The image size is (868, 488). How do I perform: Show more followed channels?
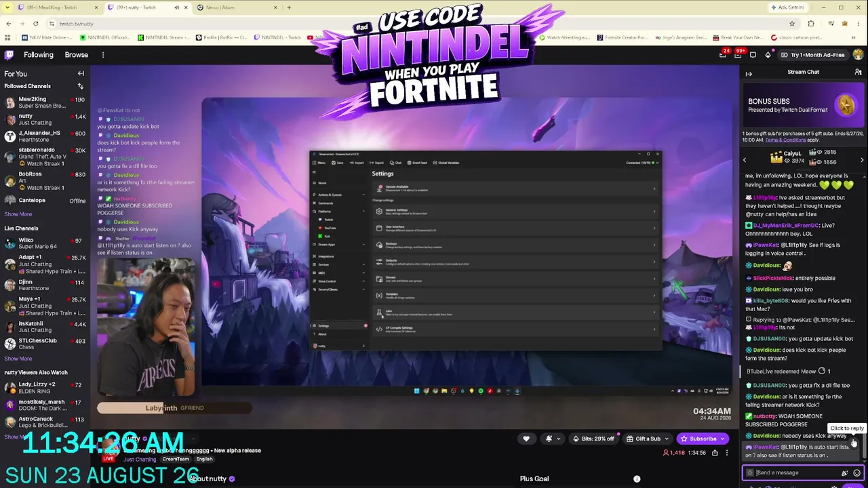[18, 214]
